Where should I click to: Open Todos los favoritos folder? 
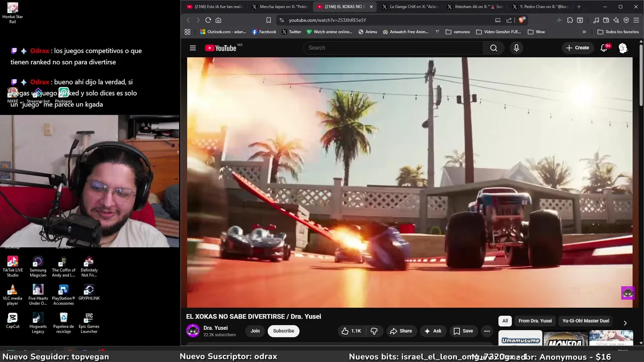(618, 32)
